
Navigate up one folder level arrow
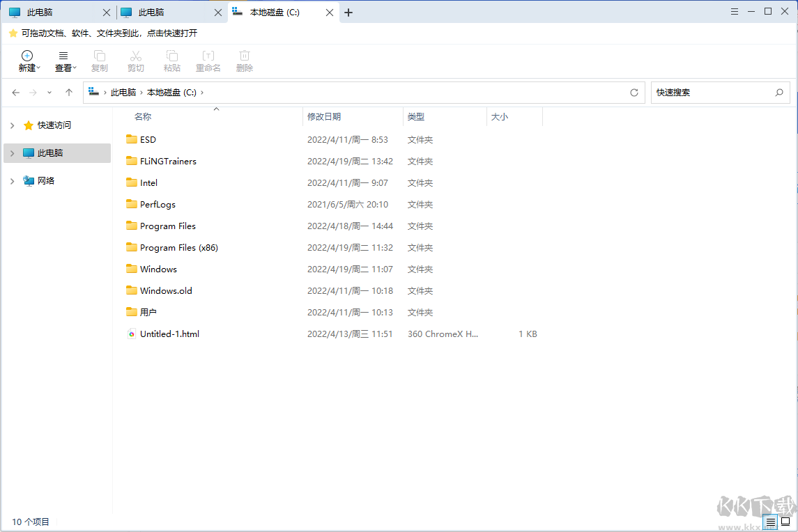(x=69, y=93)
